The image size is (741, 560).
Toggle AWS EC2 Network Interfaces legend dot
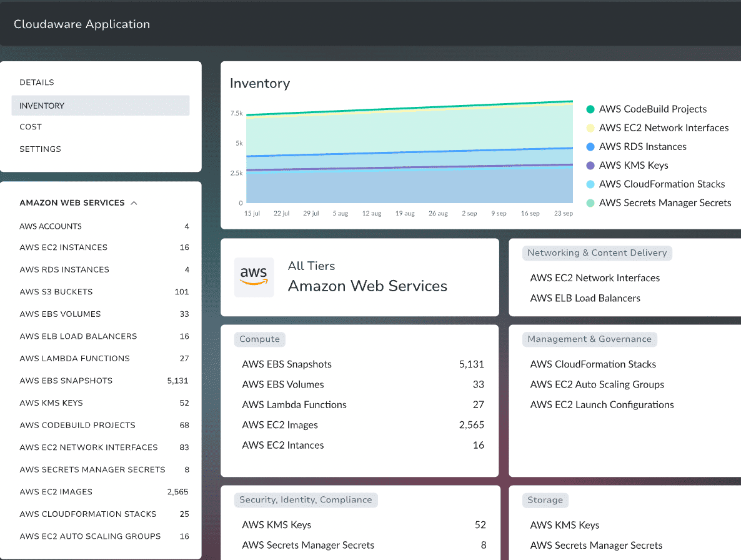point(590,128)
